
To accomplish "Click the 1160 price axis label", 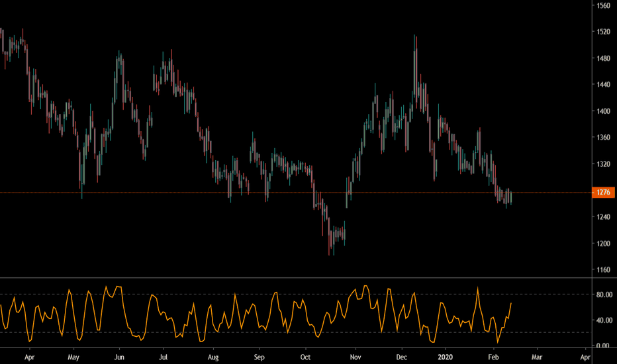I will click(x=603, y=270).
